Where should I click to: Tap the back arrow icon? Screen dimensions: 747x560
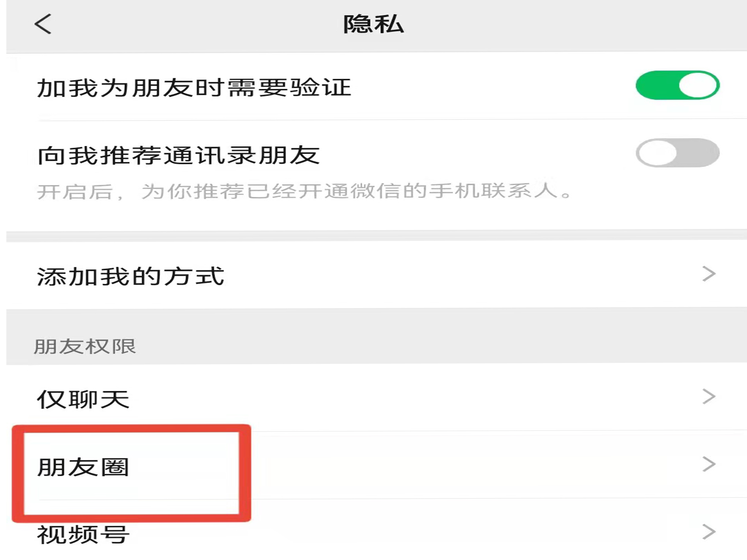(43, 24)
